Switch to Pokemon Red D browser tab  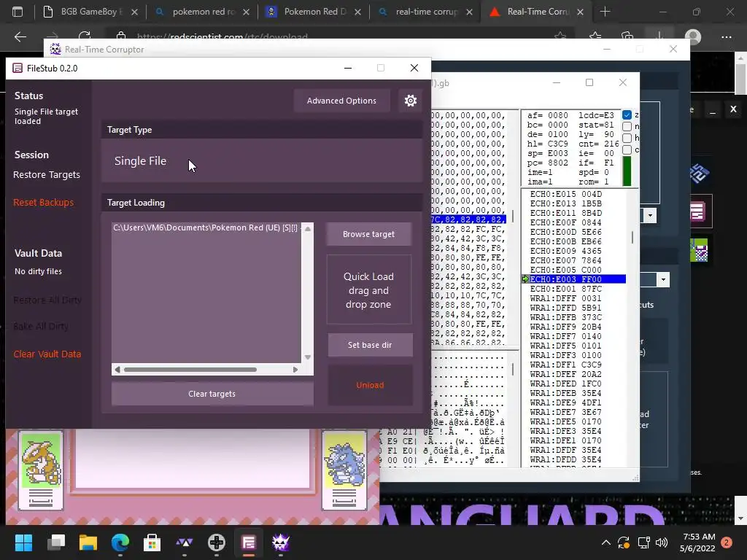pos(314,12)
